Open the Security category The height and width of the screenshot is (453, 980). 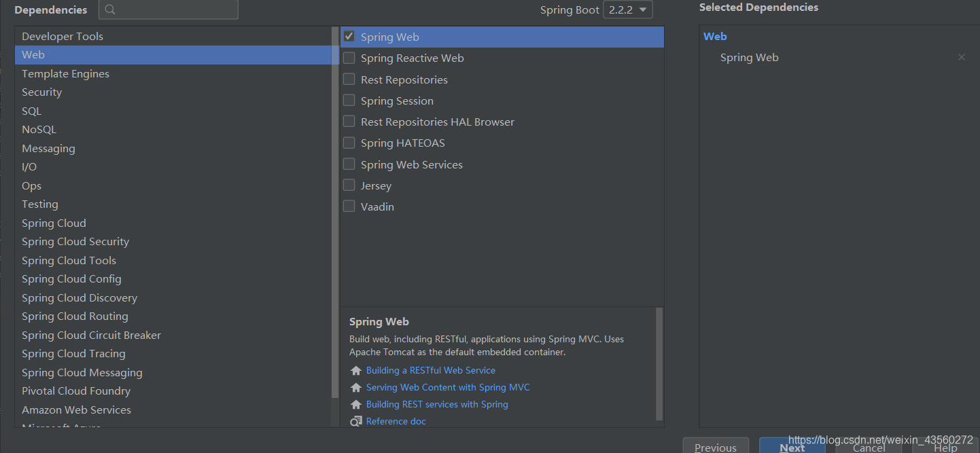point(173,92)
